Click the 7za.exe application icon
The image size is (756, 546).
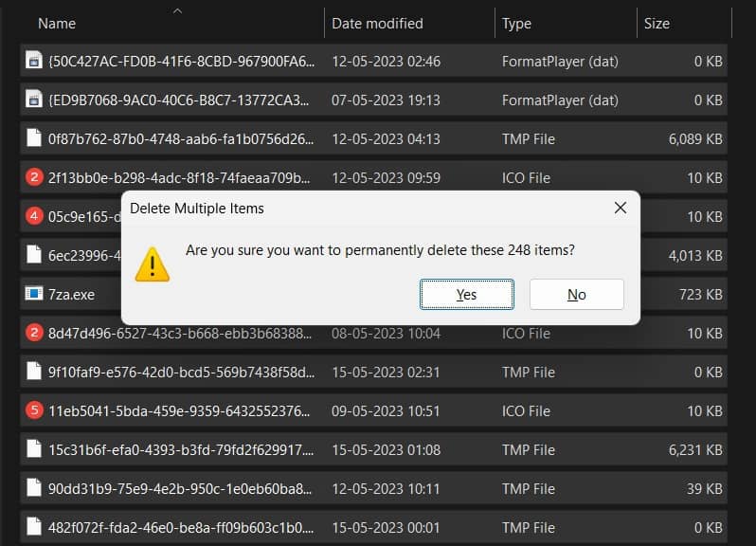click(x=34, y=294)
